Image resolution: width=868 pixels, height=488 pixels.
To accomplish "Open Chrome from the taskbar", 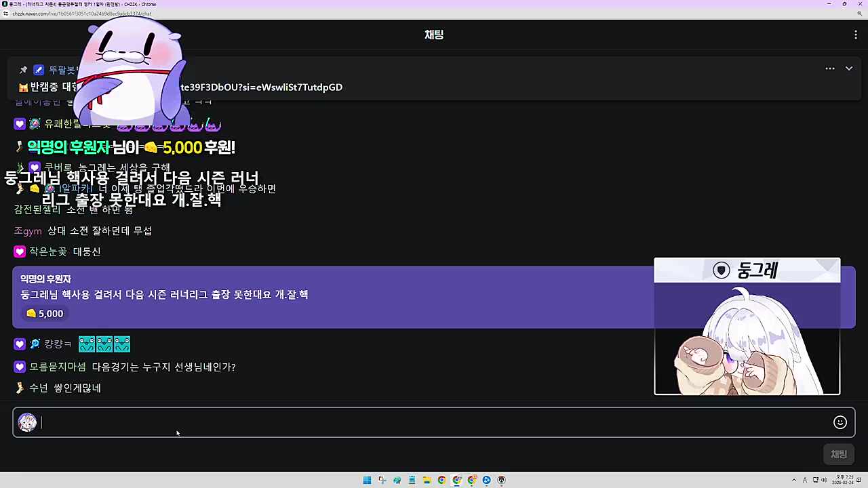I will 441,480.
